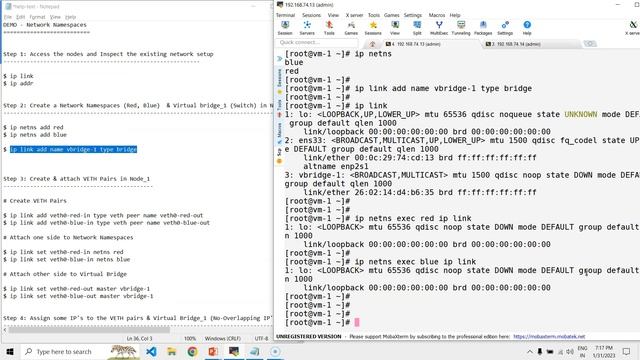Open the Session toolbar icon in MobaXterm
640x360 pixels.
(285, 28)
